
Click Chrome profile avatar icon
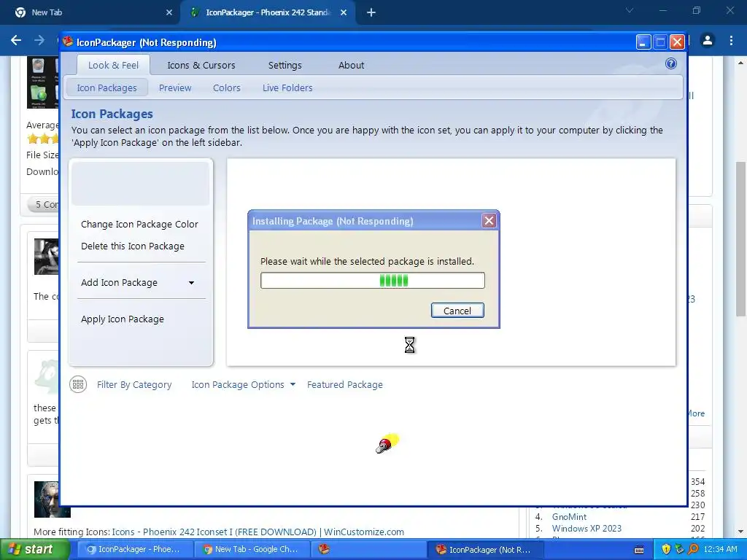click(708, 41)
